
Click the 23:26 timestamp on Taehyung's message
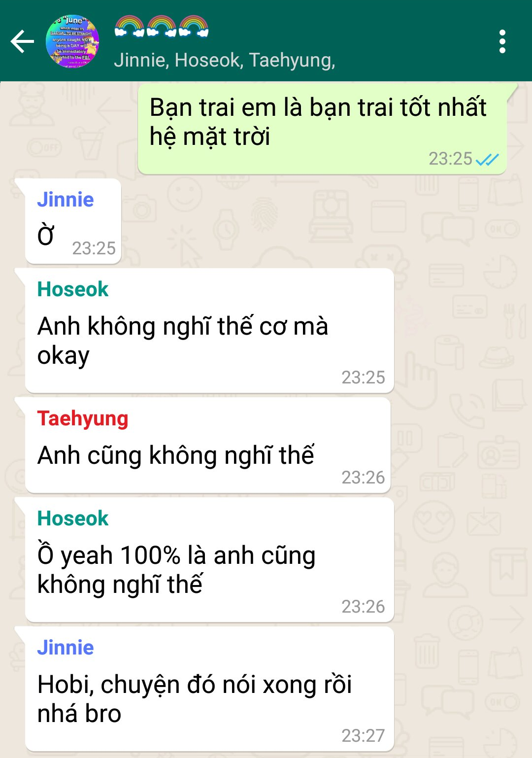coord(363,477)
